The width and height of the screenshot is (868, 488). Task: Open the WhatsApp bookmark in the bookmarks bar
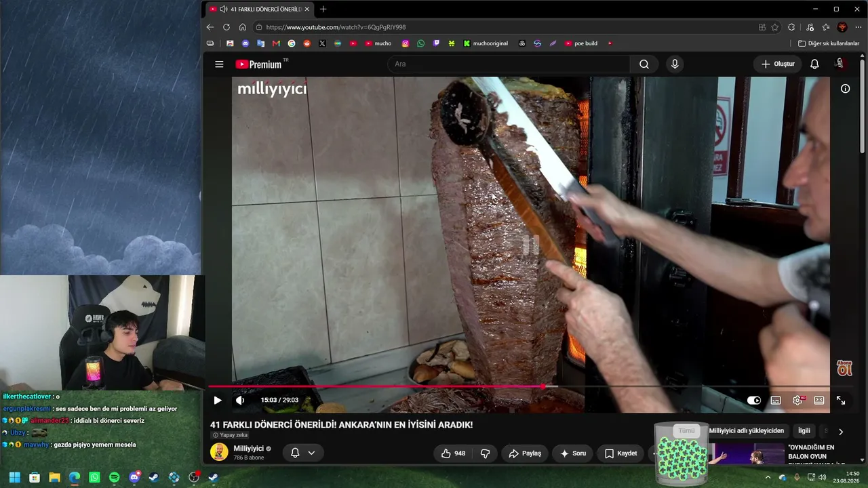coord(421,43)
